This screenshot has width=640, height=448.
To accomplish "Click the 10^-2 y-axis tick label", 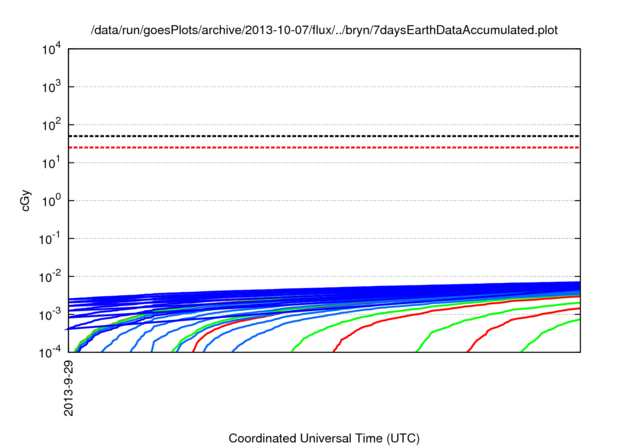I will (x=48, y=277).
